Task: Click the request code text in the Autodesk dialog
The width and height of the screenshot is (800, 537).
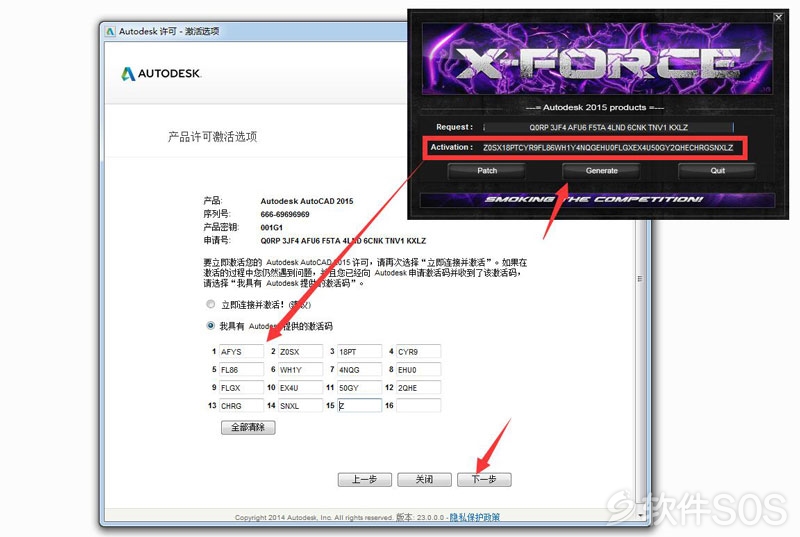Action: (x=343, y=241)
